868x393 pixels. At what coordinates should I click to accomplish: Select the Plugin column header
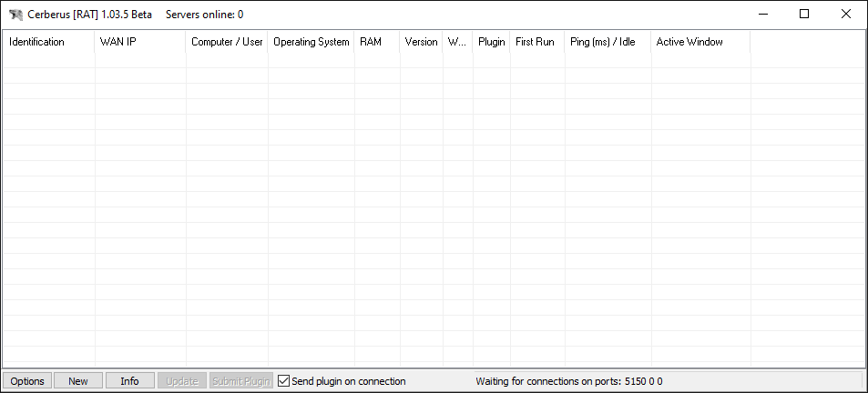coord(491,42)
